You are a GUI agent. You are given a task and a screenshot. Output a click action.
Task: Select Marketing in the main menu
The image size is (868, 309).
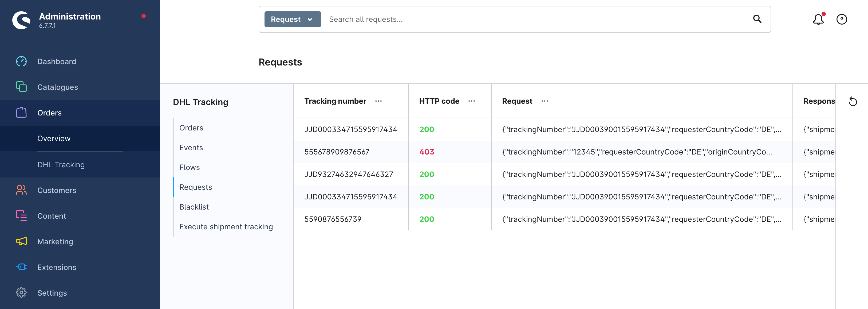click(55, 242)
